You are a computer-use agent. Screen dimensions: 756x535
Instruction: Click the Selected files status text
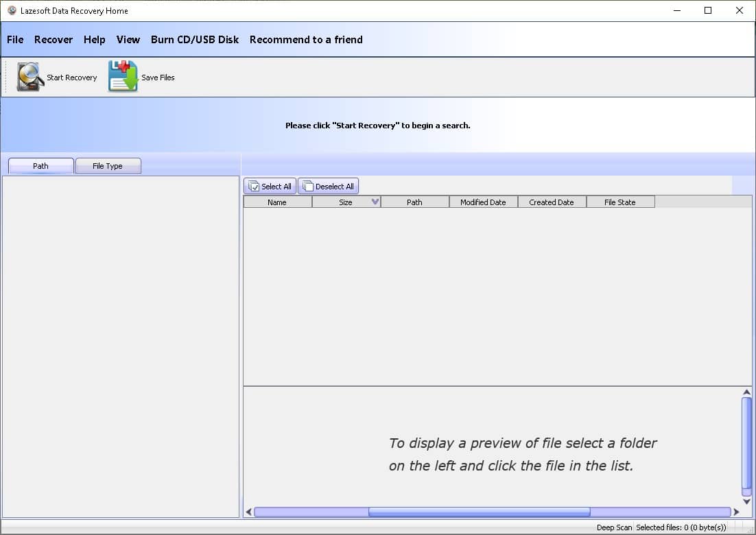point(681,527)
